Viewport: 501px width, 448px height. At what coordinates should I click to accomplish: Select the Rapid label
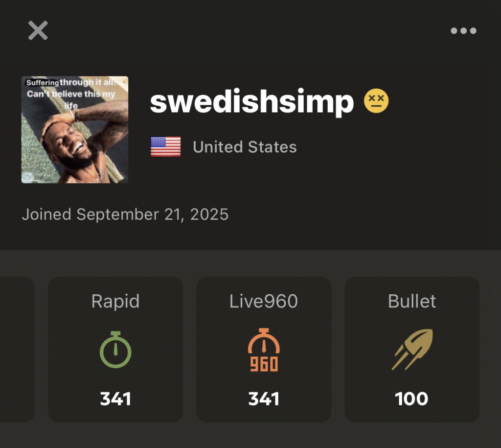tap(115, 301)
